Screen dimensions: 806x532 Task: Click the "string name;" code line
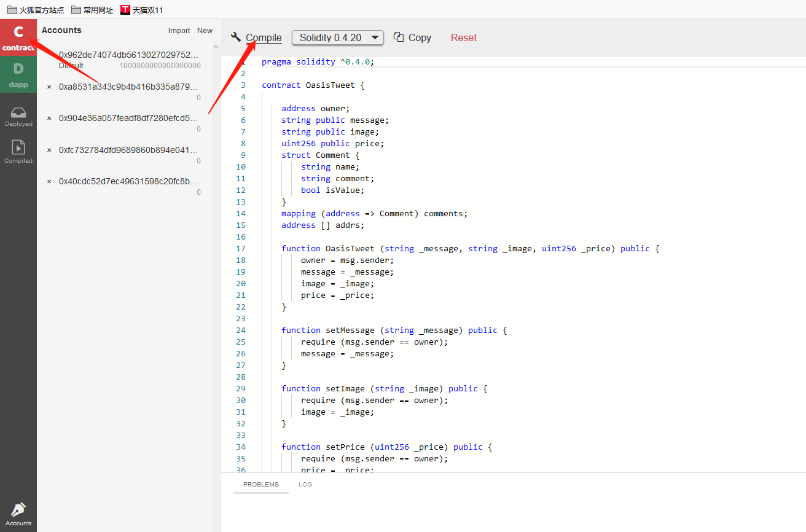pos(330,166)
